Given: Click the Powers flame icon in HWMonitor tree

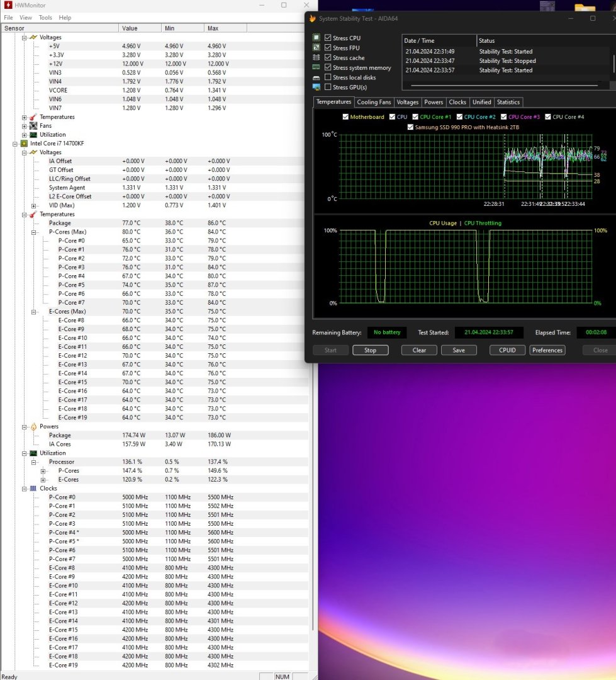Looking at the screenshot, I should pos(33,427).
